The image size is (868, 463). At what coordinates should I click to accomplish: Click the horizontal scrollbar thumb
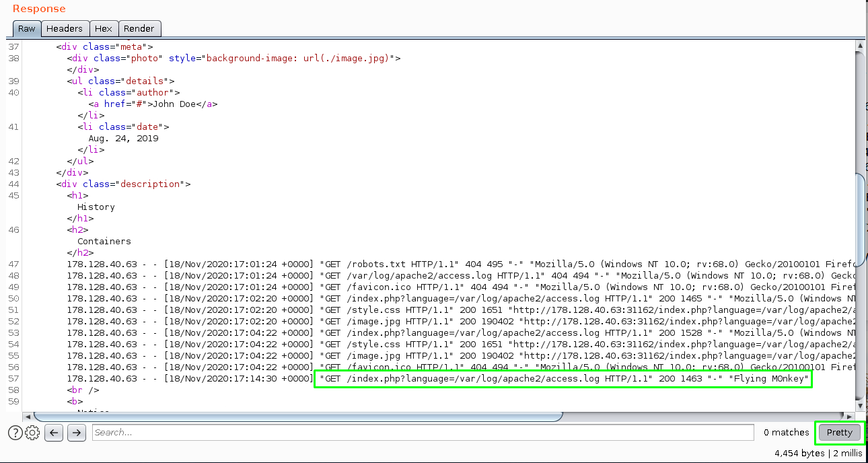296,417
